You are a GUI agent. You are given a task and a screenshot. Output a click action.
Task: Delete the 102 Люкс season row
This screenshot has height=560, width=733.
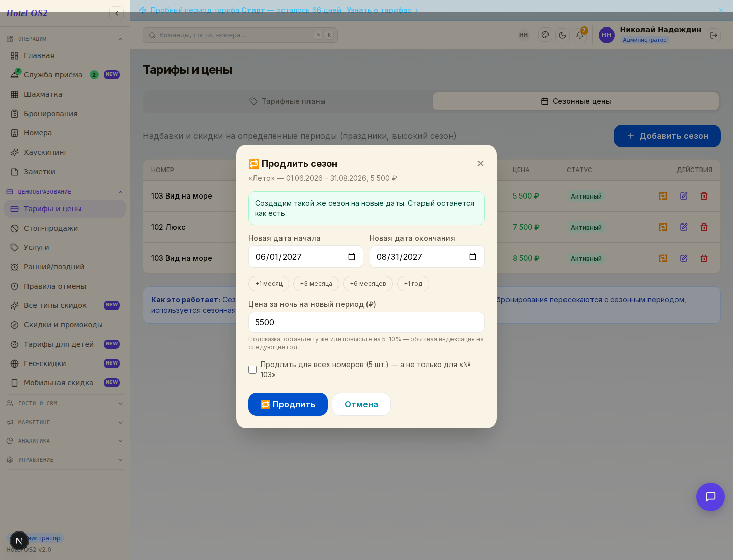click(704, 227)
